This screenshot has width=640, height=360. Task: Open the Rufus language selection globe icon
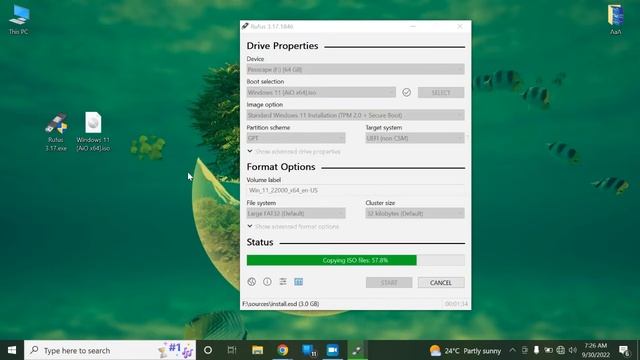pos(251,282)
